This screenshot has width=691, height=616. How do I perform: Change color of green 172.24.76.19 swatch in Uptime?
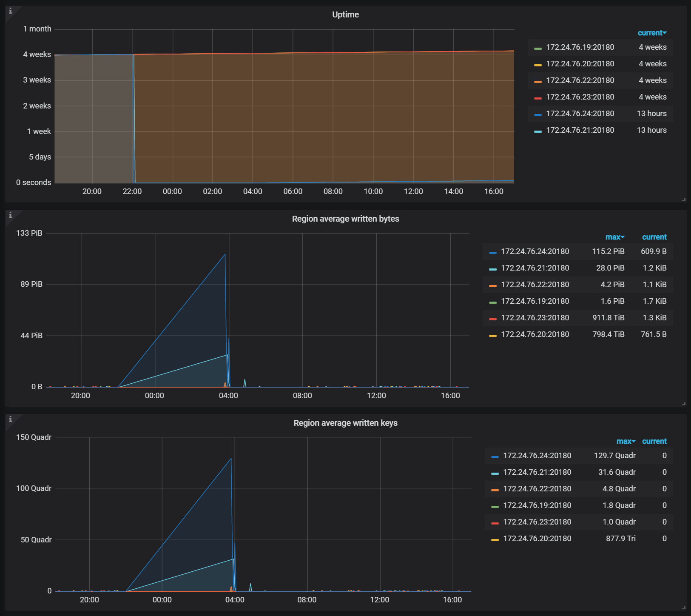pos(538,48)
